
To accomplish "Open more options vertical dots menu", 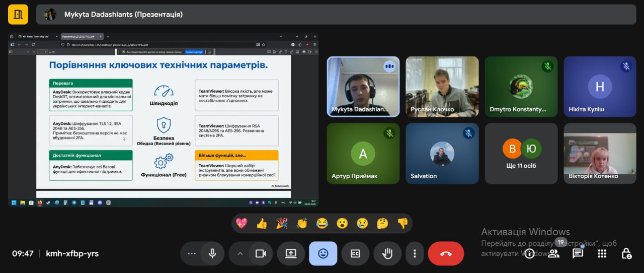I will 415,253.
